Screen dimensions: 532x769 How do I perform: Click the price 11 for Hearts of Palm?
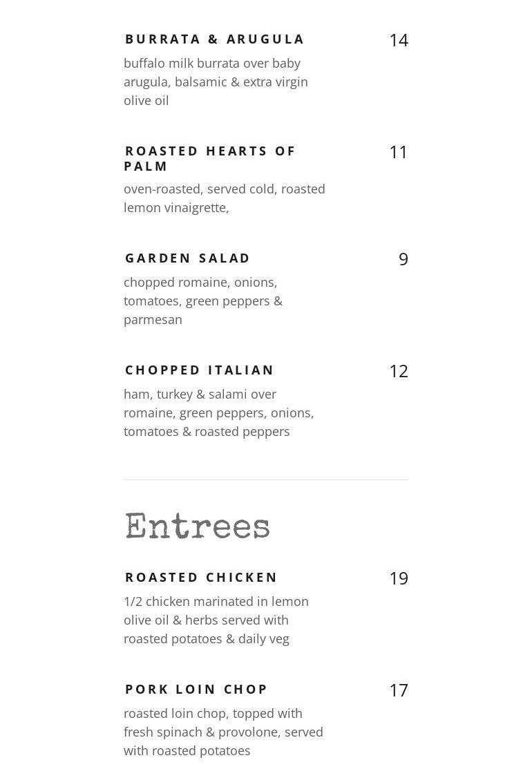tap(398, 153)
